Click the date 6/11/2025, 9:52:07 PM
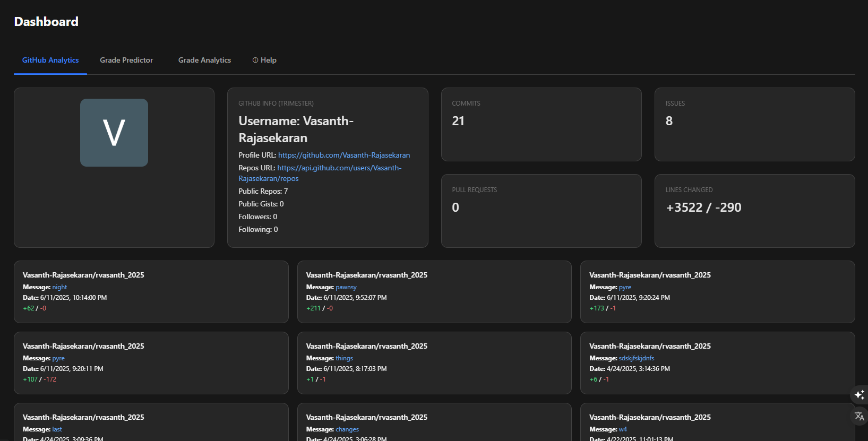 point(355,298)
